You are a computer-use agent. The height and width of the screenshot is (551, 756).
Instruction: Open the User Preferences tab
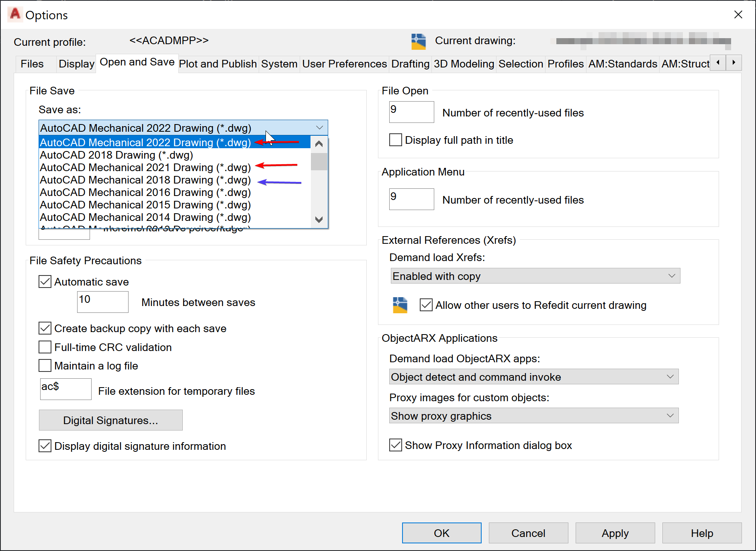tap(345, 64)
